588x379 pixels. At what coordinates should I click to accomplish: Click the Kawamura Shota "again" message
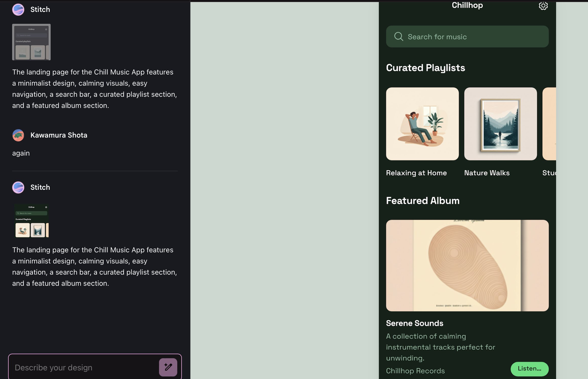click(21, 153)
